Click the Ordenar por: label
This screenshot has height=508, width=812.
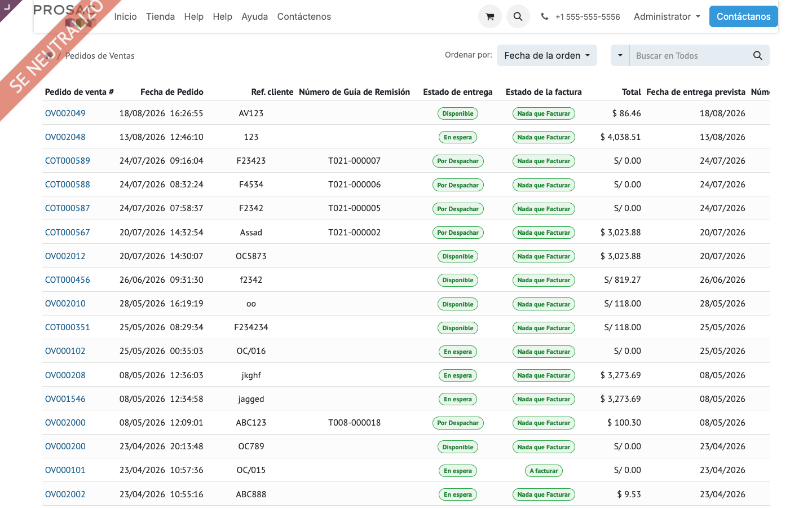(x=468, y=55)
